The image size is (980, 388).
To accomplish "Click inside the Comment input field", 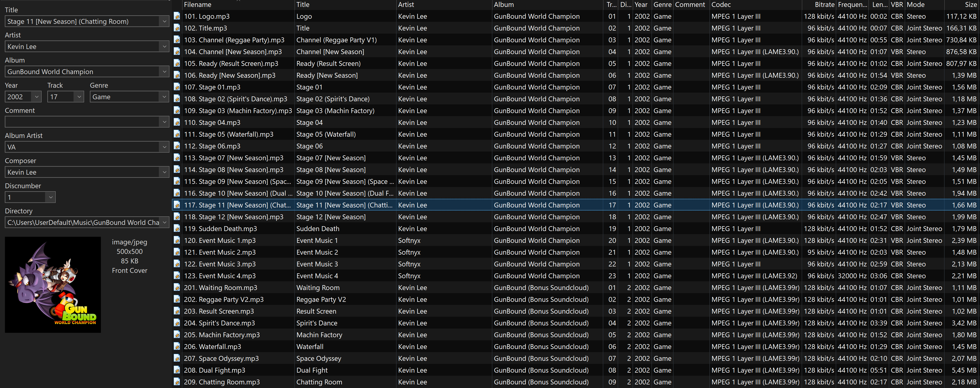I will coord(82,122).
